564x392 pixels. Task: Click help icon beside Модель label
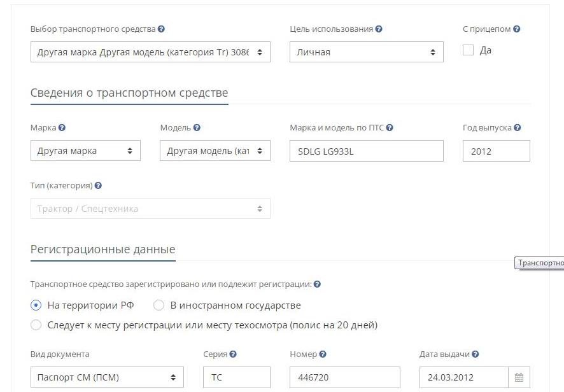tap(197, 128)
